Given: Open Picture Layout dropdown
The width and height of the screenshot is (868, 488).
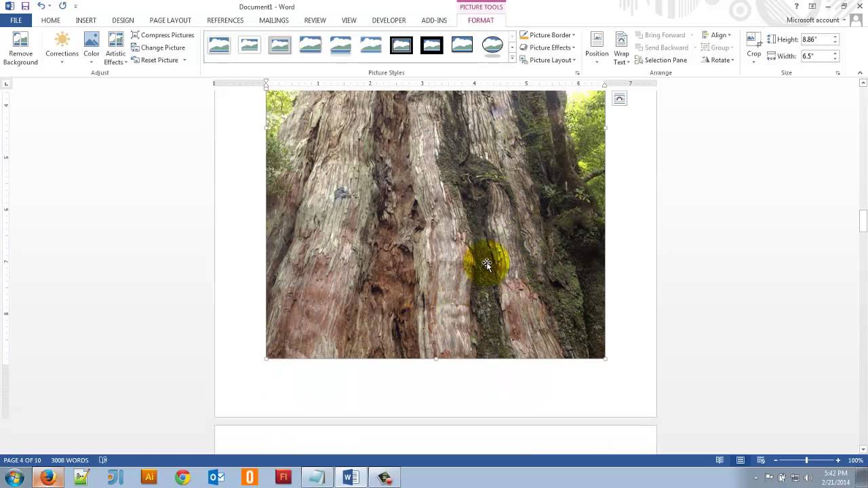Looking at the screenshot, I should point(547,60).
